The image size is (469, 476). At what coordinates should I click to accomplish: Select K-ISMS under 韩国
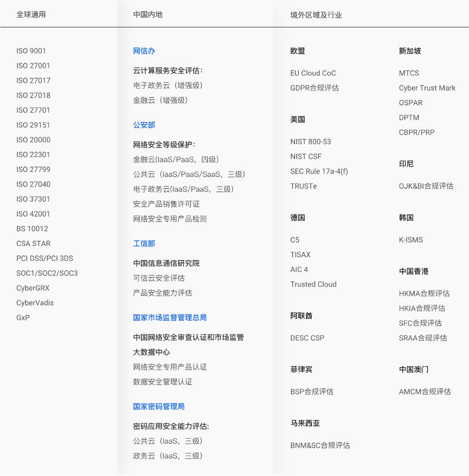point(411,240)
